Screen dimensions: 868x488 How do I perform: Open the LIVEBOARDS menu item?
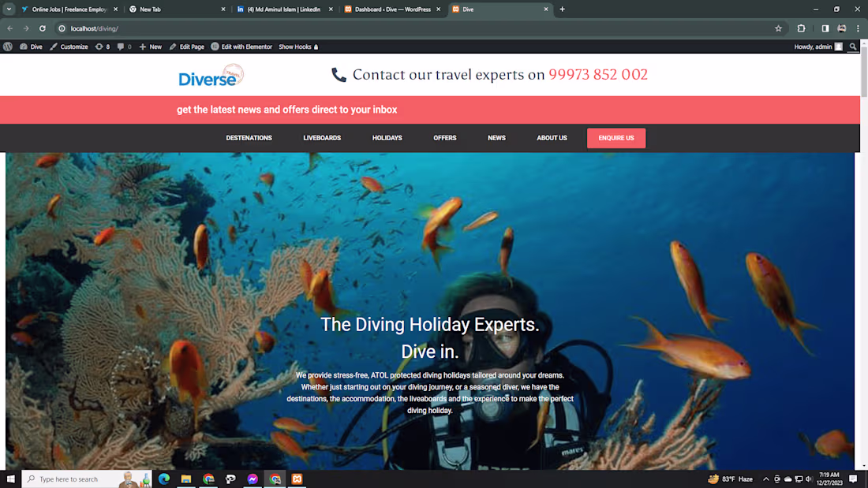click(322, 138)
